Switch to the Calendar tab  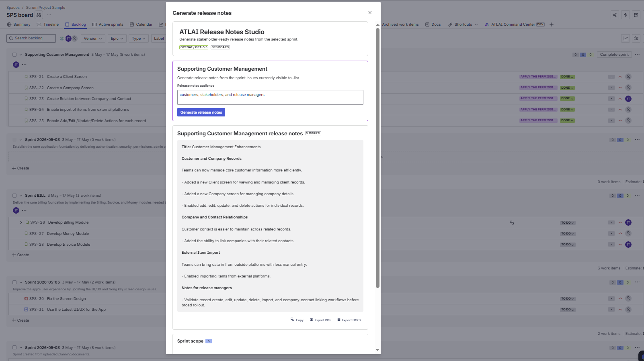pyautogui.click(x=141, y=24)
